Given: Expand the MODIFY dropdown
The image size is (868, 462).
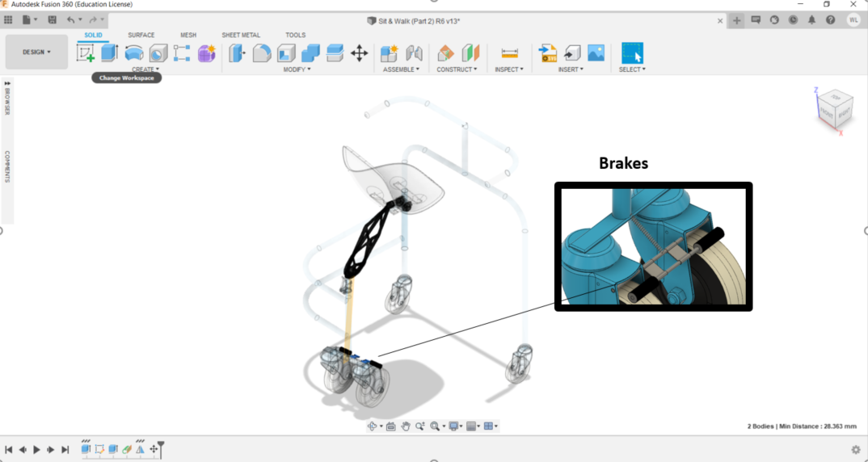Looking at the screenshot, I should 297,69.
